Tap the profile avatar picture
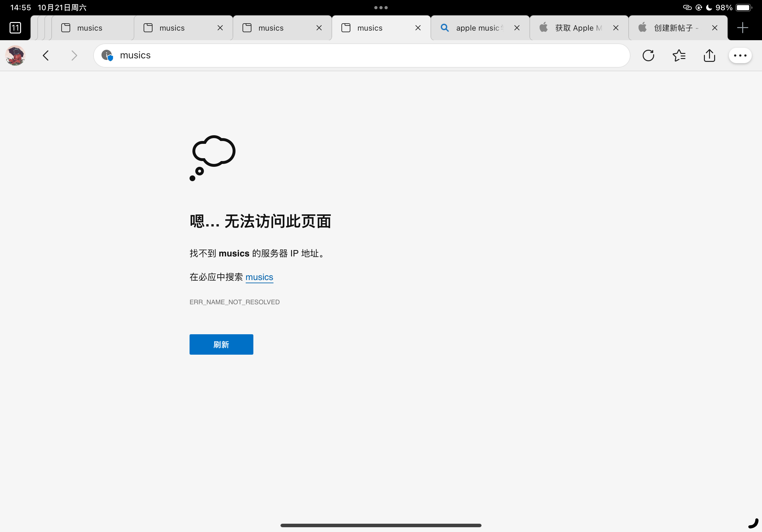This screenshot has width=762, height=532. click(x=15, y=55)
